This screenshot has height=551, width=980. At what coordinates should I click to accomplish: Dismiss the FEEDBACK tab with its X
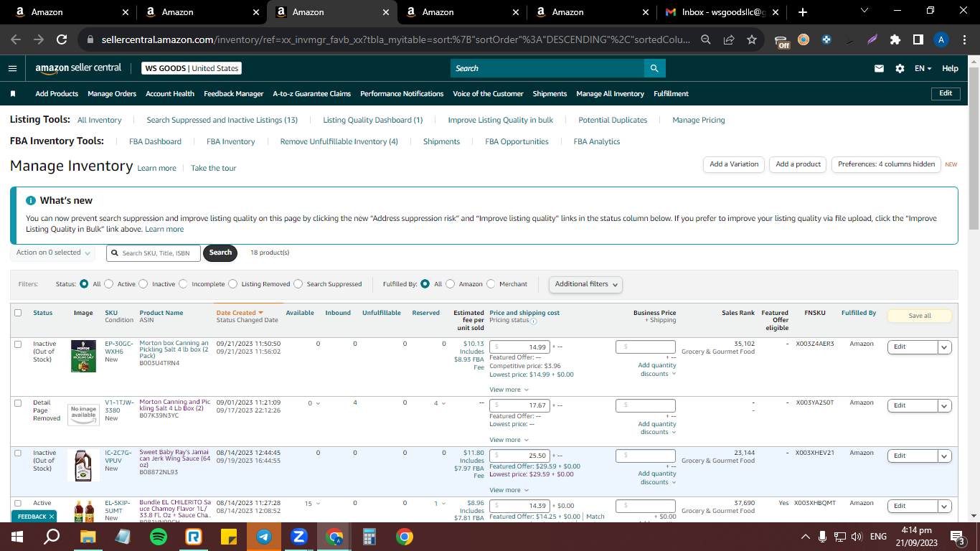click(x=52, y=517)
